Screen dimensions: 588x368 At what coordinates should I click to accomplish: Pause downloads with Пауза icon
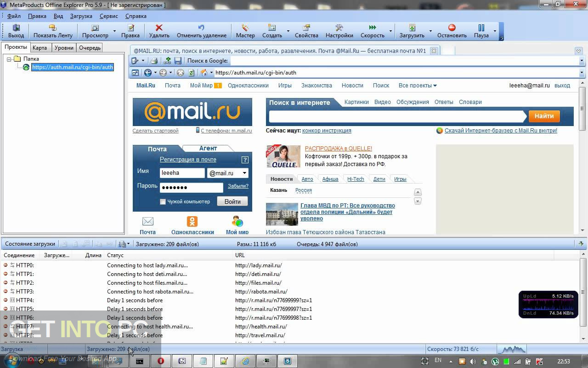click(x=481, y=31)
